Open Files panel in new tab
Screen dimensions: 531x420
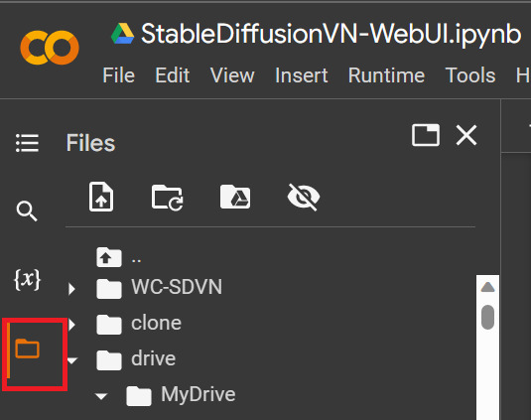426,135
